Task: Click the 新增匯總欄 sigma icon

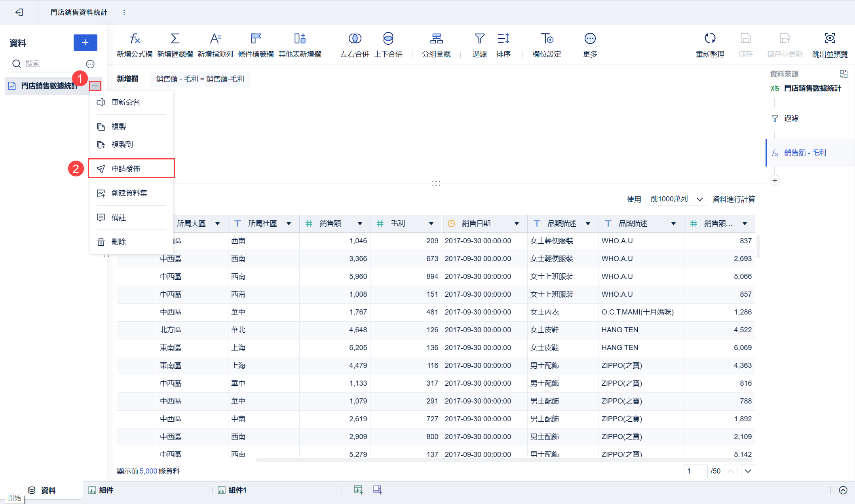Action: click(x=175, y=38)
